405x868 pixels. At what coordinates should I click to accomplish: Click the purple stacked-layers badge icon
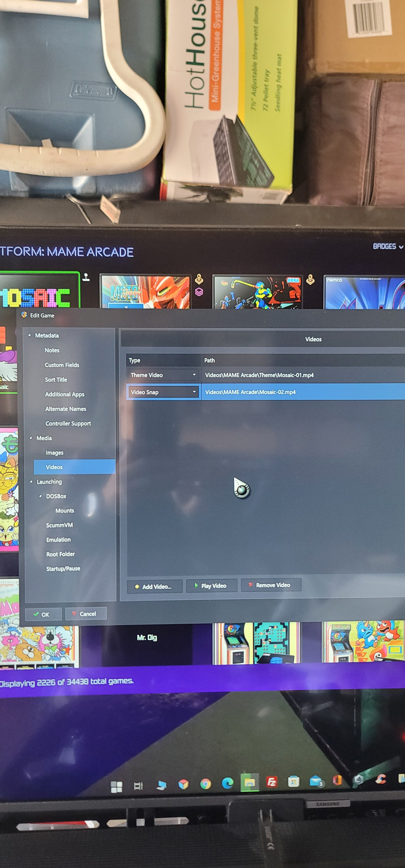coord(199,292)
